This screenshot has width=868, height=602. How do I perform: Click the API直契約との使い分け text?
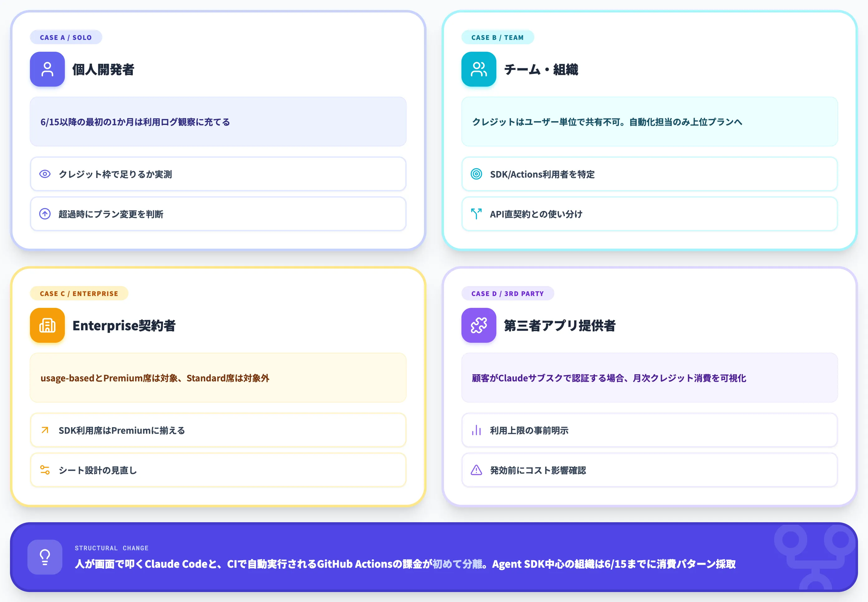click(x=536, y=214)
